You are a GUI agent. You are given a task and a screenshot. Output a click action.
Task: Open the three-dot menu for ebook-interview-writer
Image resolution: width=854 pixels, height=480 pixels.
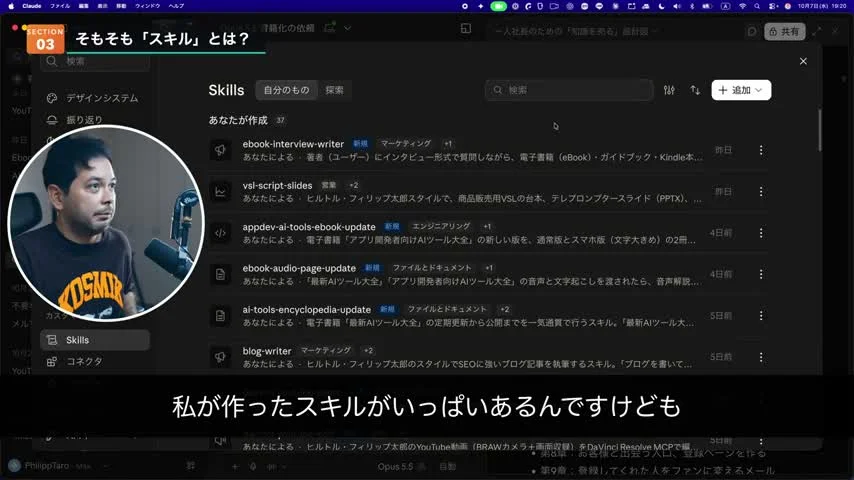tap(761, 150)
